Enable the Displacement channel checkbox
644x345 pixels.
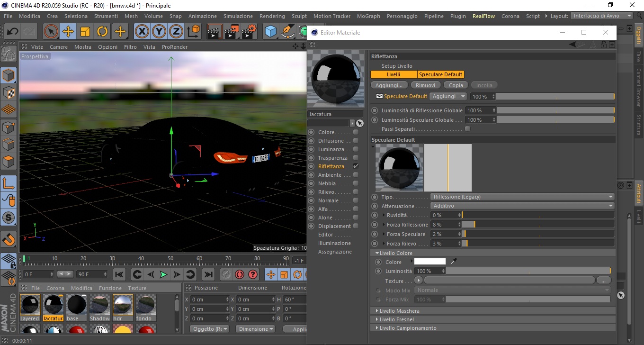click(x=356, y=226)
